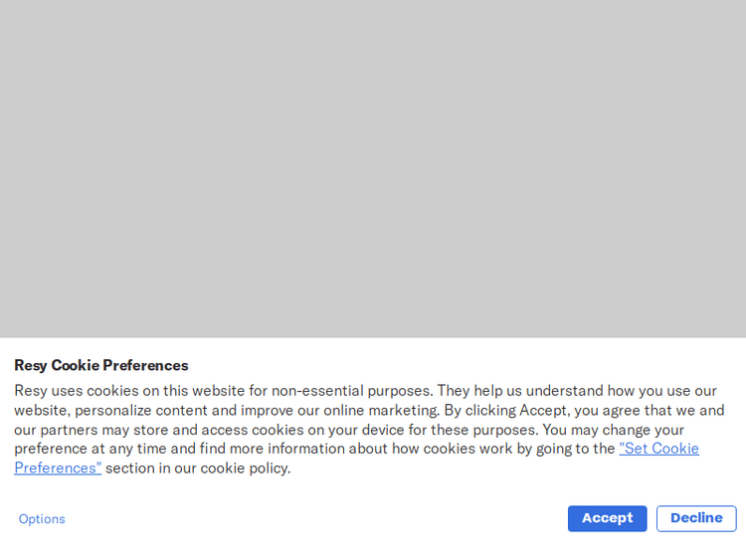Follow the "Set Cookie Preferences" hyperlink

[x=658, y=449]
